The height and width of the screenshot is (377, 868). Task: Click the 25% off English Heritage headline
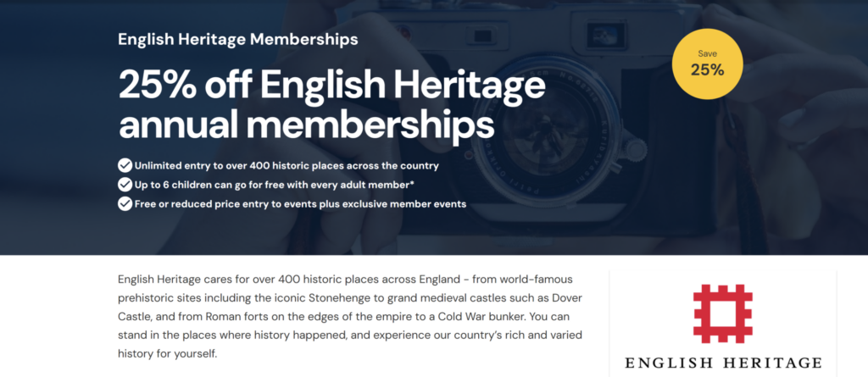point(331,86)
